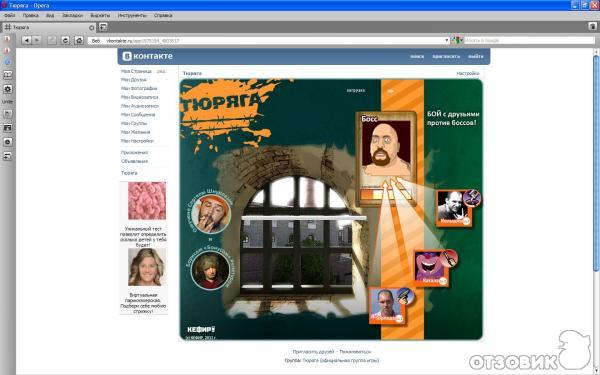Image resolution: width=600 pixels, height=375 pixels.
Task: Go back with the browser back arrow
Action: [x=26, y=40]
